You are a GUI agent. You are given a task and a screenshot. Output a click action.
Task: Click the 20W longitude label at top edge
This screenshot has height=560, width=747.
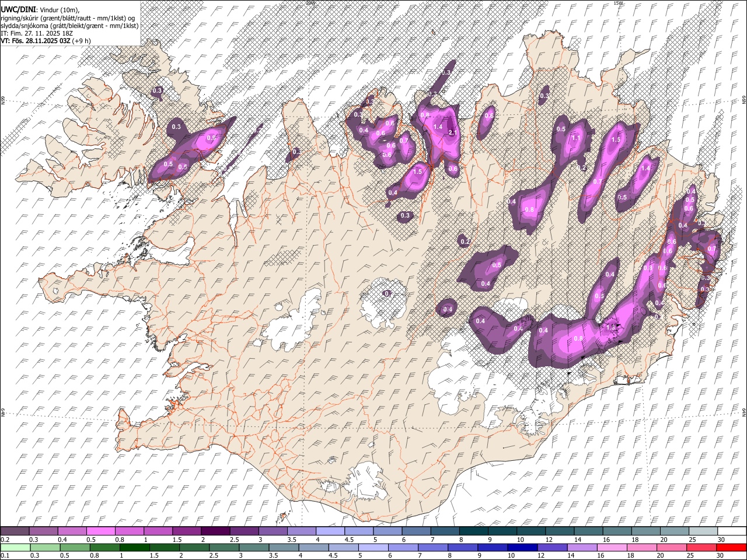pos(310,3)
